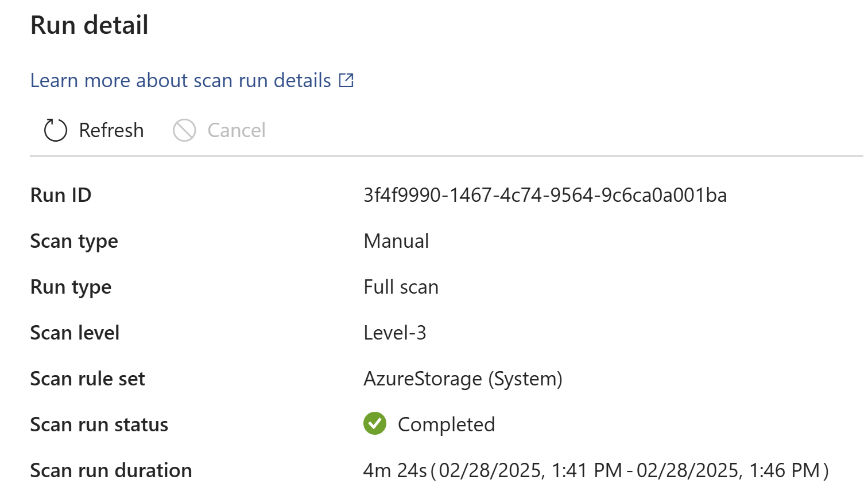
Task: Select the Run ID value text
Action: point(544,195)
